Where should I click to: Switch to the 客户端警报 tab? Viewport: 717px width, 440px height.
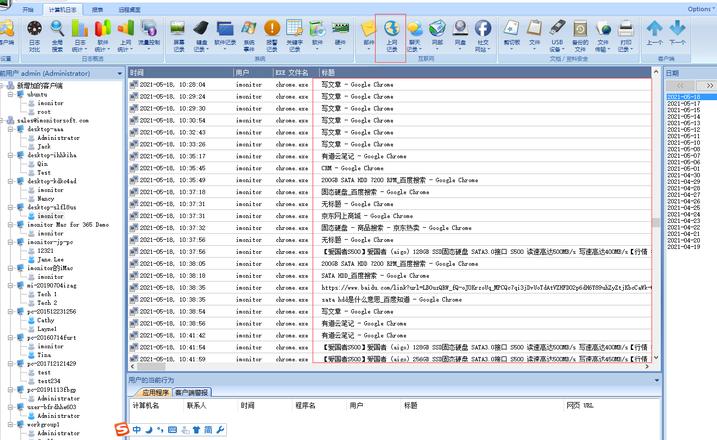192,392
